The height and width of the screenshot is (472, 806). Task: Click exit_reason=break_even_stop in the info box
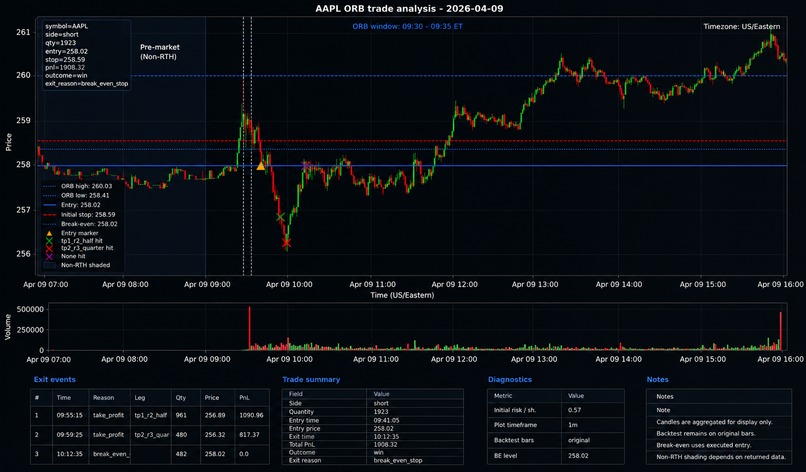coord(86,83)
